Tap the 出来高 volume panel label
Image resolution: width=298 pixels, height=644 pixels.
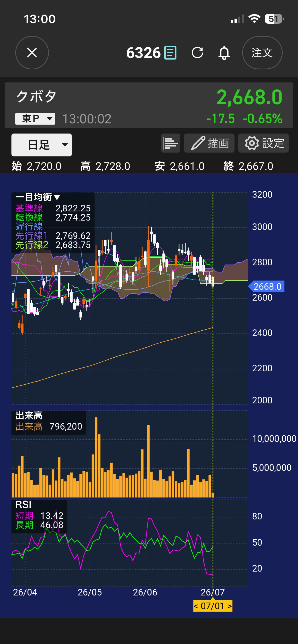[29, 416]
